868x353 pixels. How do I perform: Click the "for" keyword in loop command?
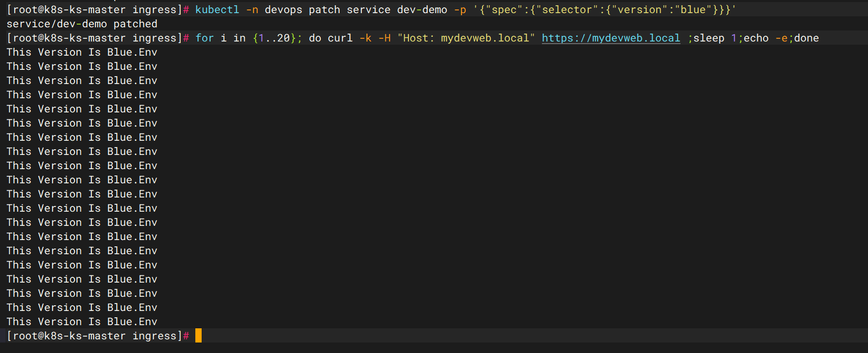204,38
